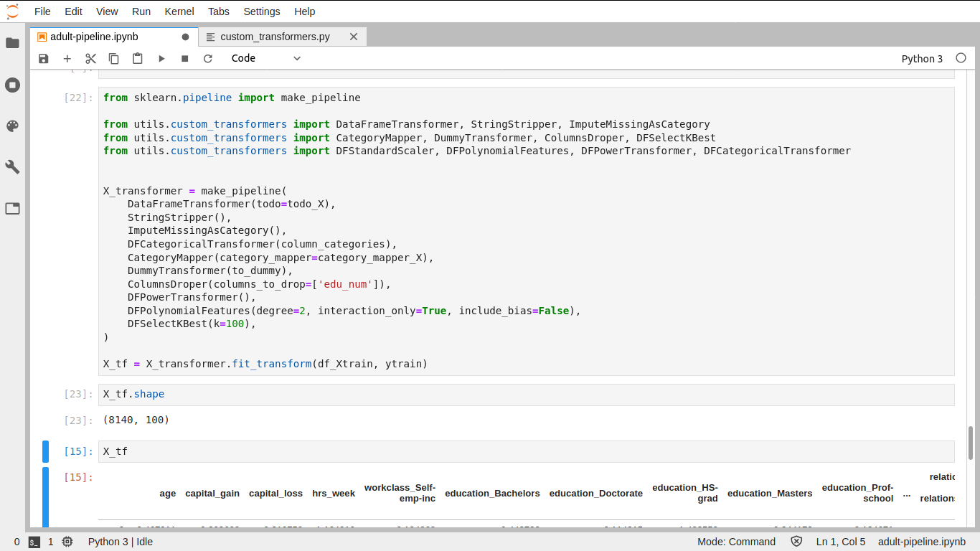Image resolution: width=980 pixels, height=551 pixels.
Task: Open the Code cell type dropdown
Action: (265, 58)
